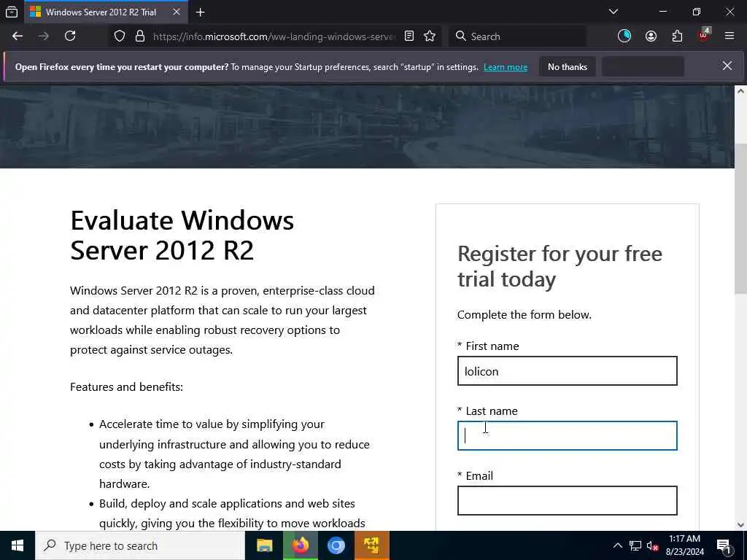Click the blank button beside No thanks
The image size is (747, 560).
[643, 67]
